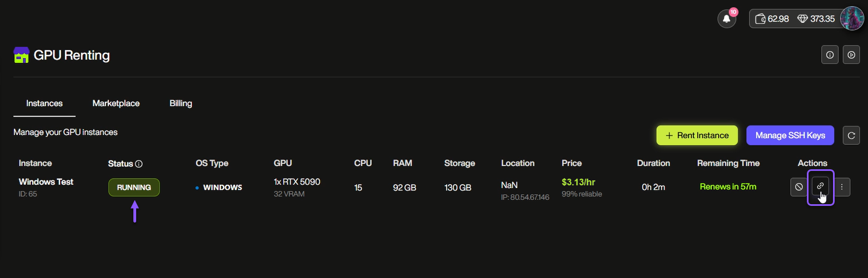Open the three-dot more options menu
Screen dimensions: 868x278
(x=842, y=187)
